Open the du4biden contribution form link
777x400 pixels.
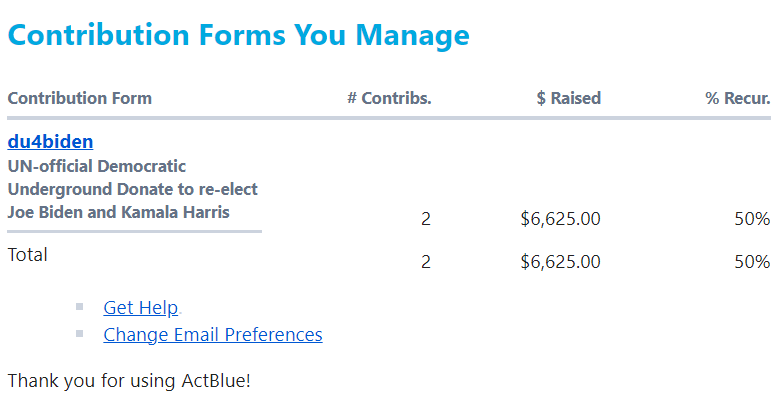coord(50,142)
